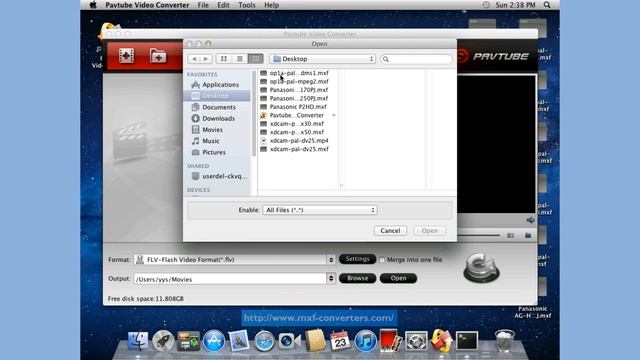Click the Browse button for output

(358, 278)
